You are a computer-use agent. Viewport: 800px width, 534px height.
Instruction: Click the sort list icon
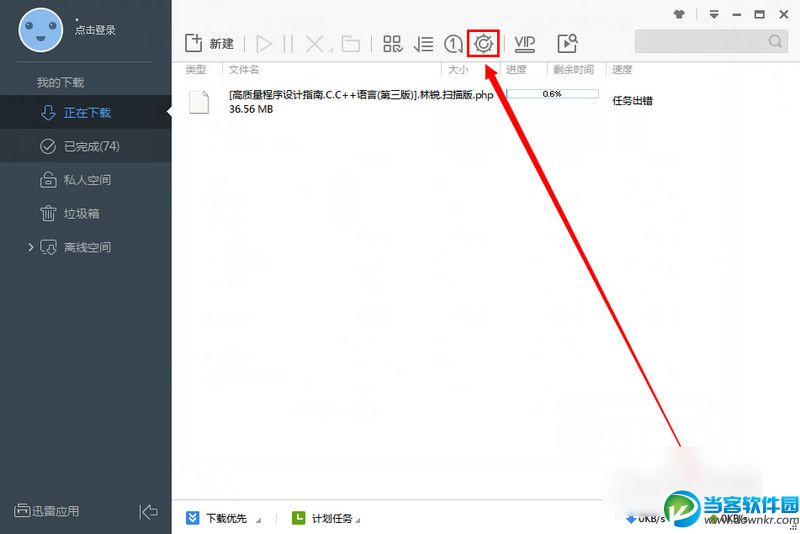pos(423,44)
